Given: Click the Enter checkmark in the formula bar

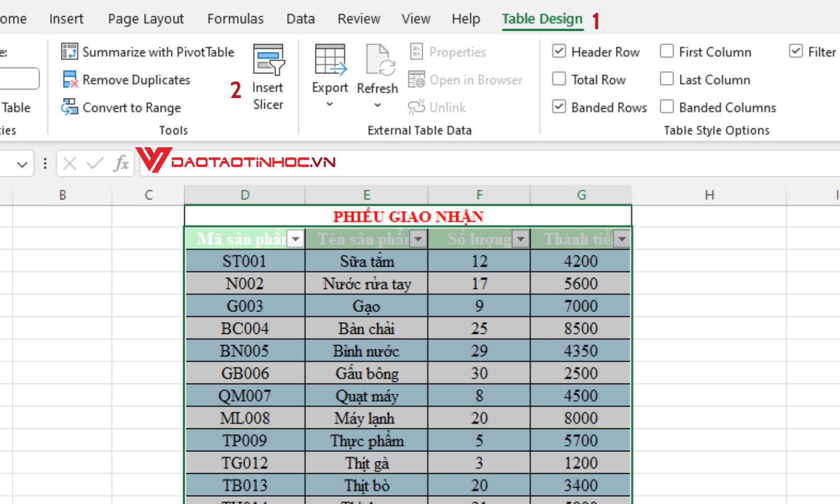Looking at the screenshot, I should [94, 163].
